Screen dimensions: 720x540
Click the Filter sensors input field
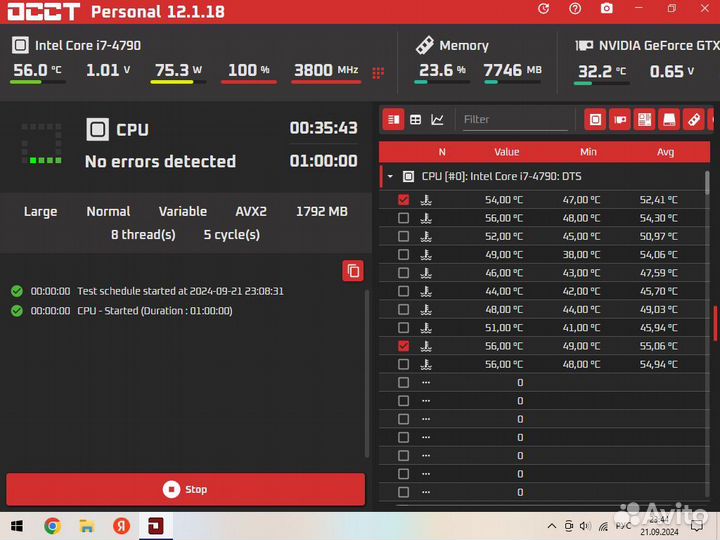[x=515, y=120]
